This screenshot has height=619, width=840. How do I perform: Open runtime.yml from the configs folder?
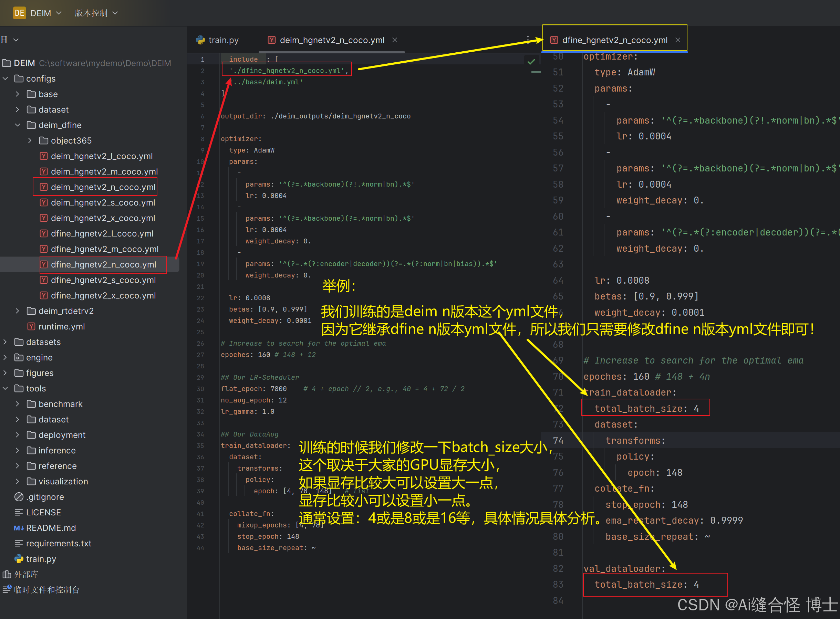coord(61,326)
